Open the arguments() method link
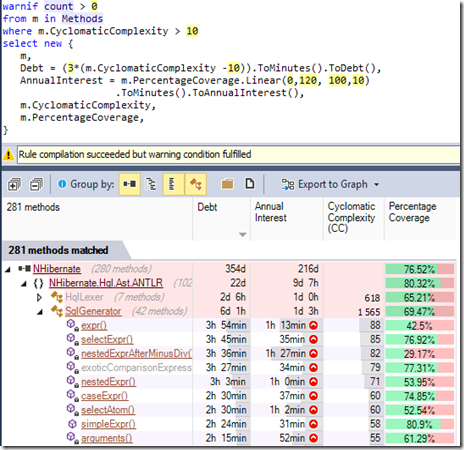 pyautogui.click(x=107, y=438)
